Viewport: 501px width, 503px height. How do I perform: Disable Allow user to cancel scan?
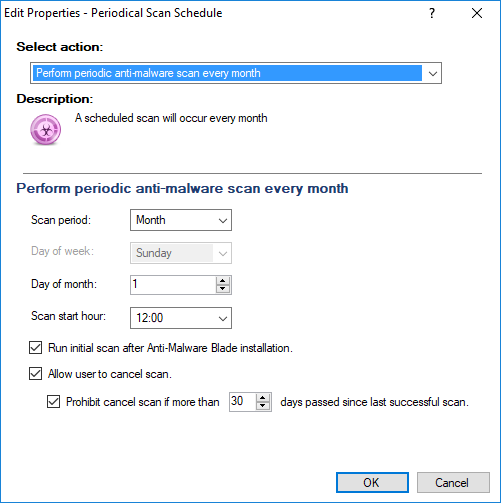(x=35, y=374)
